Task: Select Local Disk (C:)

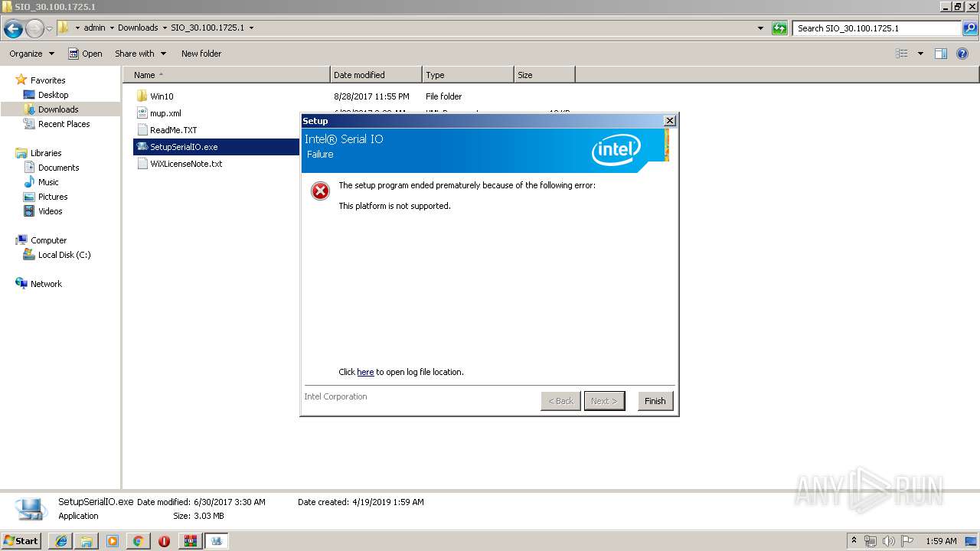Action: 64,255
